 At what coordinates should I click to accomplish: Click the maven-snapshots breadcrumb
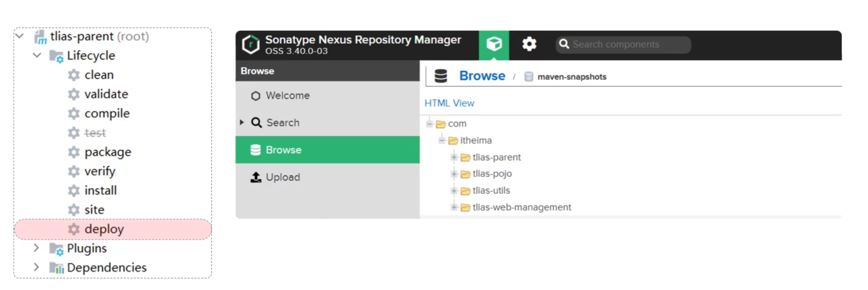(572, 77)
